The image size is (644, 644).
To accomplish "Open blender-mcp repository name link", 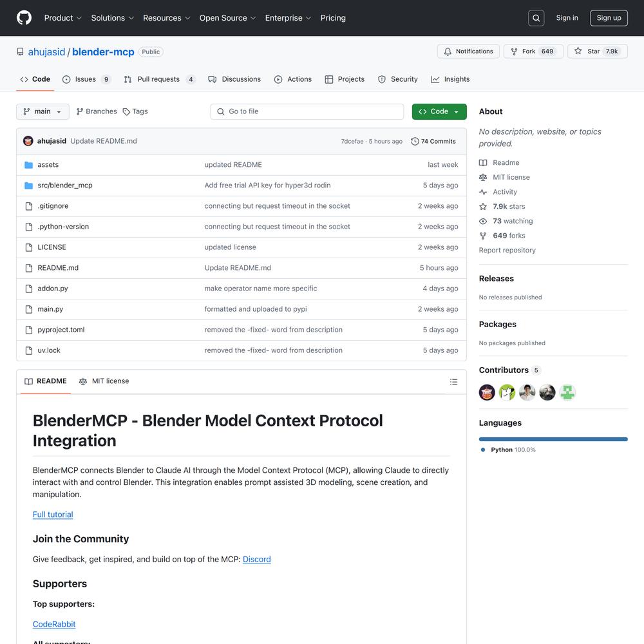I will click(103, 52).
